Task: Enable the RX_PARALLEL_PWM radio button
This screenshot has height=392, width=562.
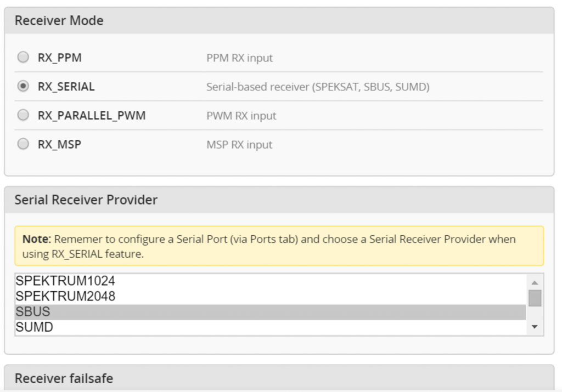Action: (x=23, y=115)
